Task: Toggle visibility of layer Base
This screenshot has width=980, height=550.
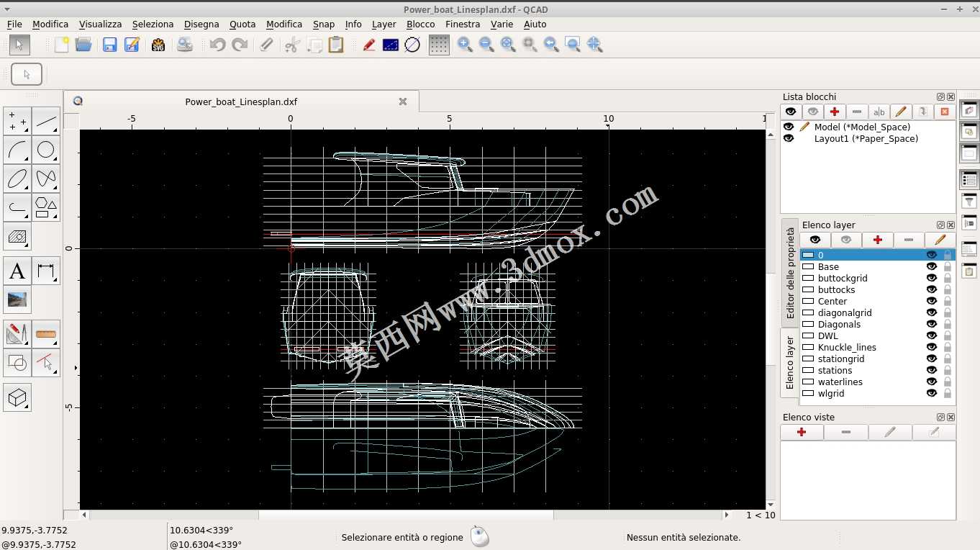Action: (x=932, y=266)
